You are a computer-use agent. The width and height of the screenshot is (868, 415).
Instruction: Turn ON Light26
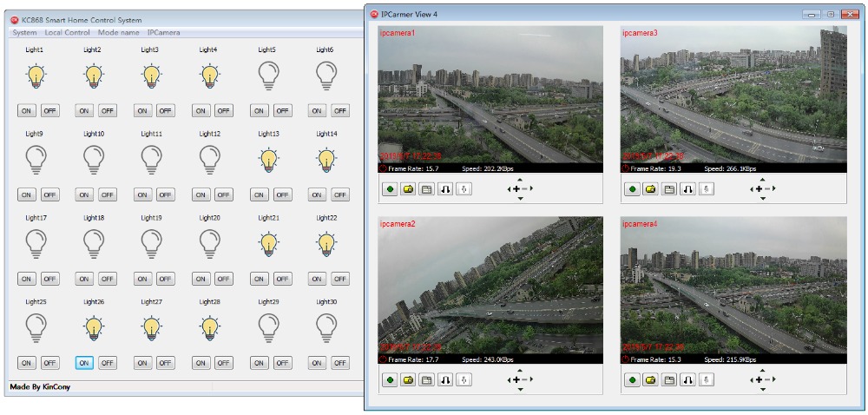pyautogui.click(x=84, y=363)
